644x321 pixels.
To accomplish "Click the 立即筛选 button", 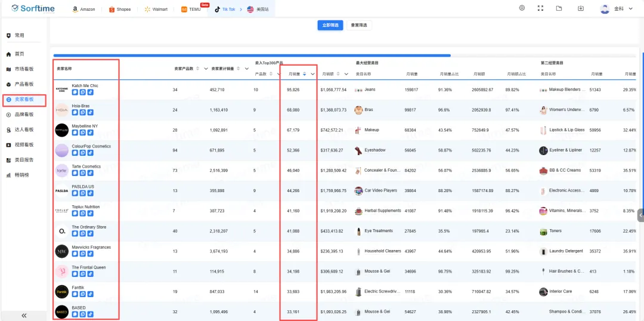I will point(330,25).
